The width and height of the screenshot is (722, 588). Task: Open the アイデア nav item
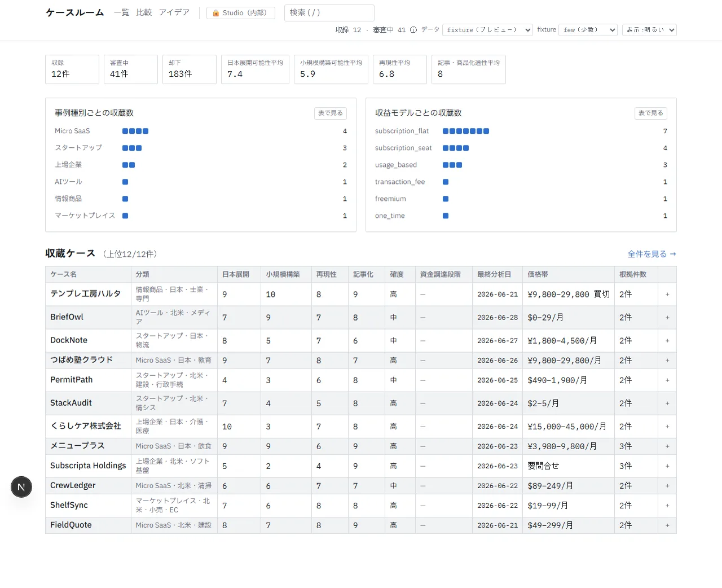coord(174,12)
